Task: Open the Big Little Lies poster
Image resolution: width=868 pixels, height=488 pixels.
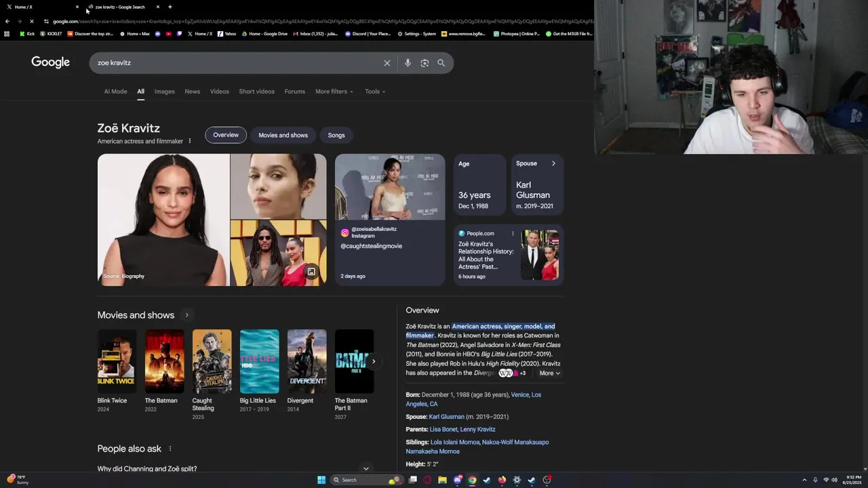Action: (x=259, y=361)
